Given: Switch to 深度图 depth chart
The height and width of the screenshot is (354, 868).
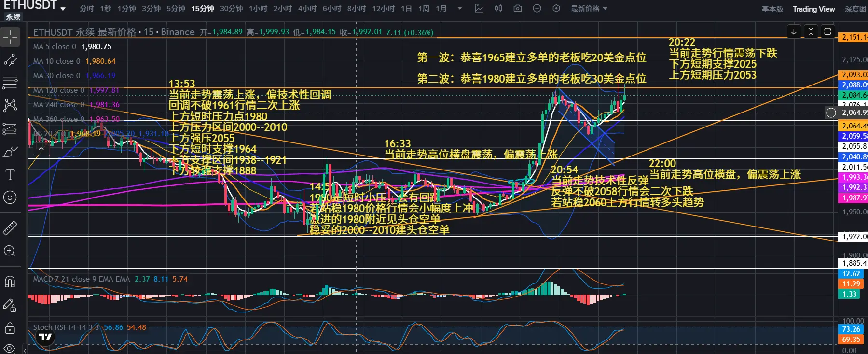Looking at the screenshot, I should (x=855, y=9).
